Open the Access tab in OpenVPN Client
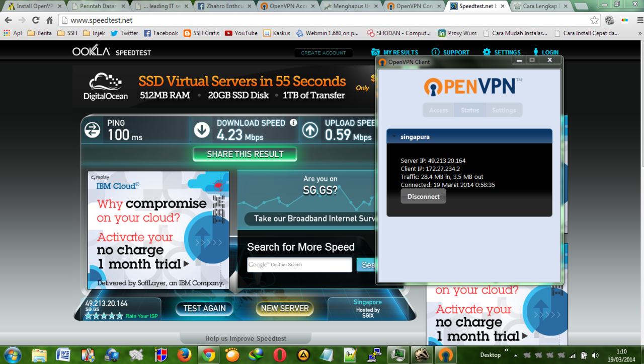 [439, 110]
